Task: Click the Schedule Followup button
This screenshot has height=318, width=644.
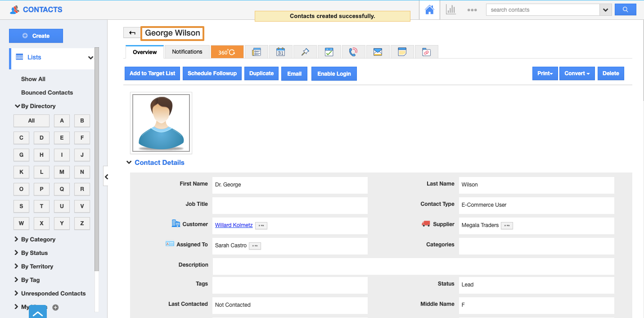Action: [x=212, y=73]
